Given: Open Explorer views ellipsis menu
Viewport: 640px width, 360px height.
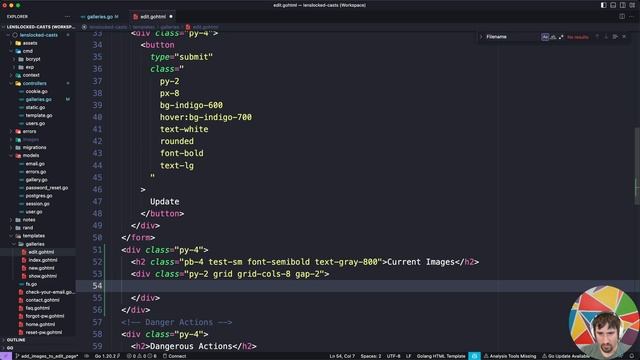Looking at the screenshot, I should click(x=67, y=17).
